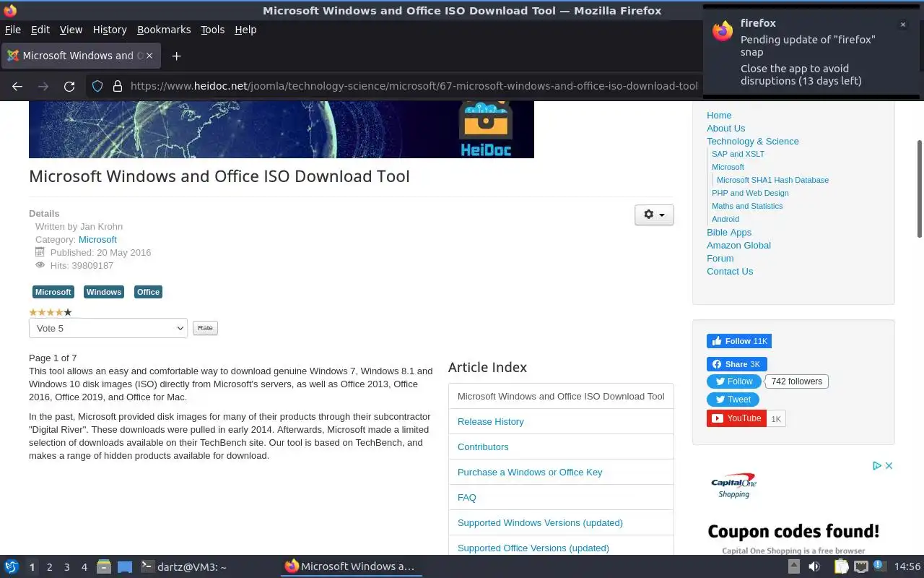Open the History menu
The image size is (924, 578).
click(110, 30)
